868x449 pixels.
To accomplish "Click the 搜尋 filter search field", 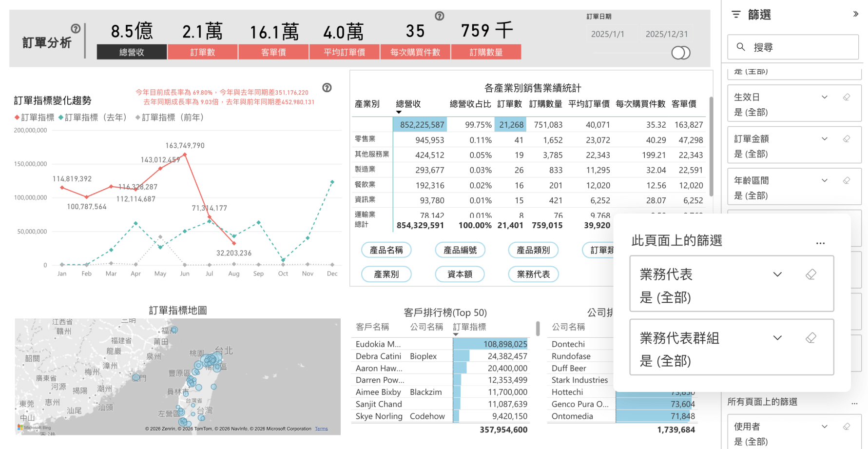I will [793, 47].
